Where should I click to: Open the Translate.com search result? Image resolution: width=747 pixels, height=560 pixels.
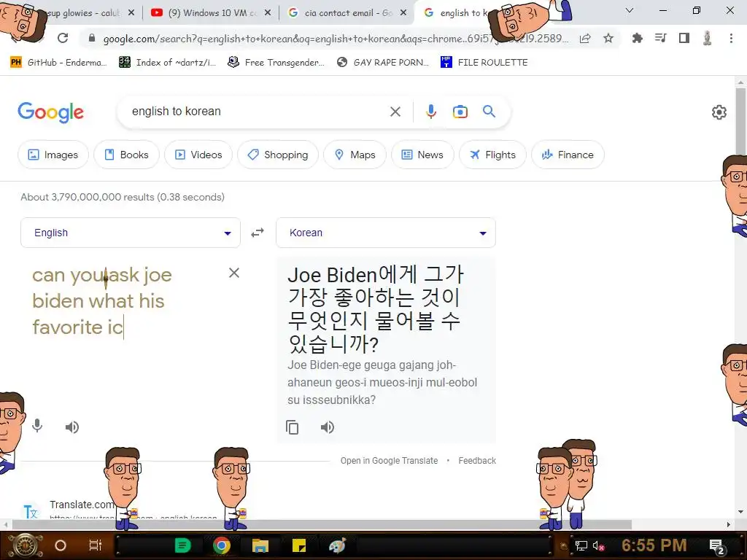coord(82,505)
